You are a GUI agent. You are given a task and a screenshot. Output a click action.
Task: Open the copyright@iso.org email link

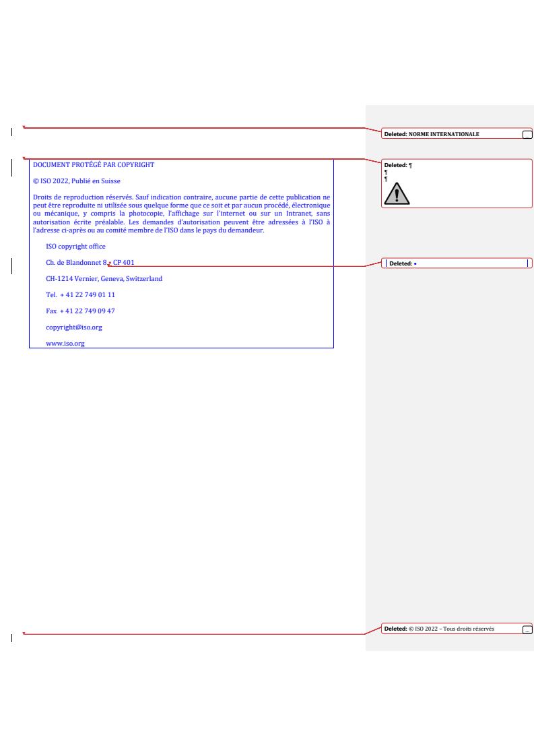(x=73, y=327)
